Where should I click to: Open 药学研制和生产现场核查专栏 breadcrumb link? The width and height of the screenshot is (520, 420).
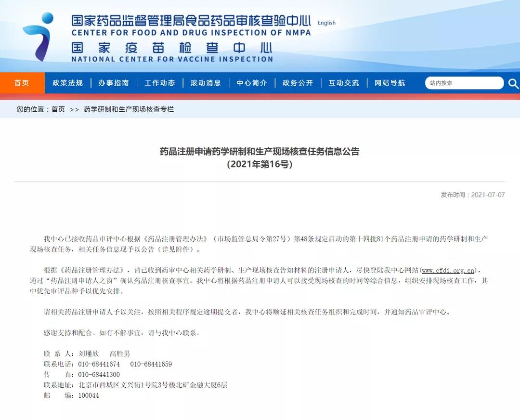click(x=129, y=109)
